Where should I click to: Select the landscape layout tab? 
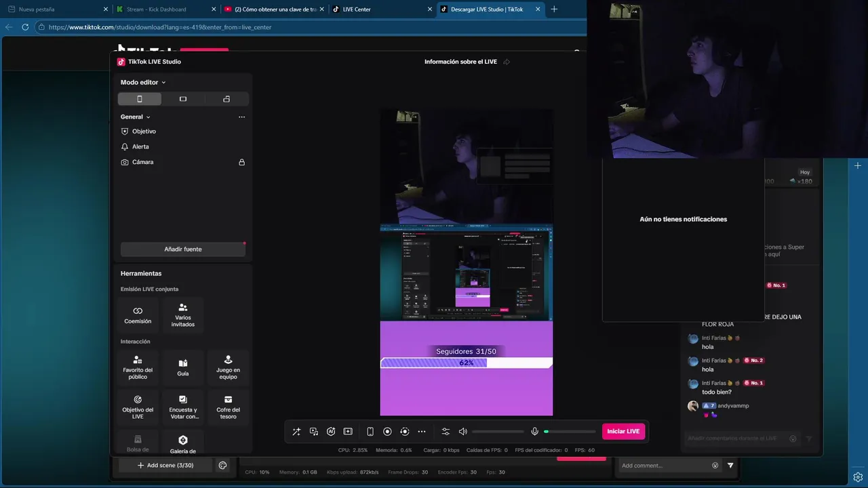[x=183, y=99]
